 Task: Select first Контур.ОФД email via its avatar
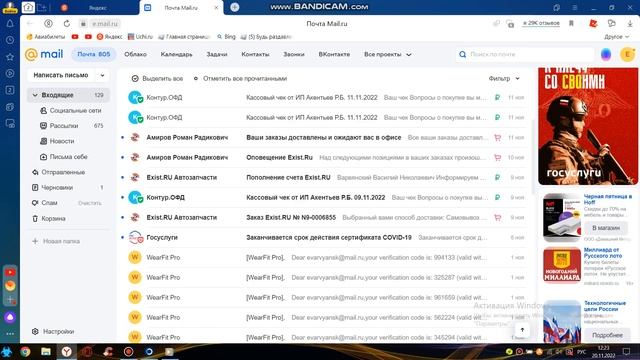[x=135, y=98]
